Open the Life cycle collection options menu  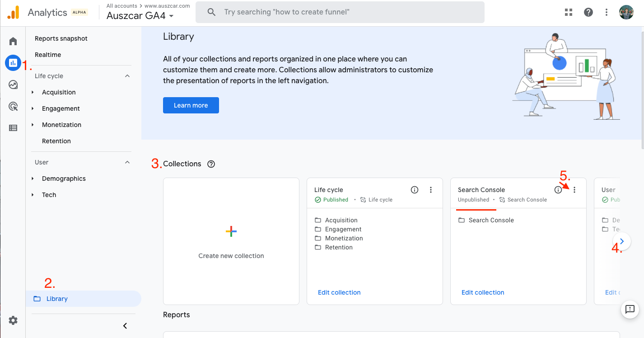coord(431,190)
